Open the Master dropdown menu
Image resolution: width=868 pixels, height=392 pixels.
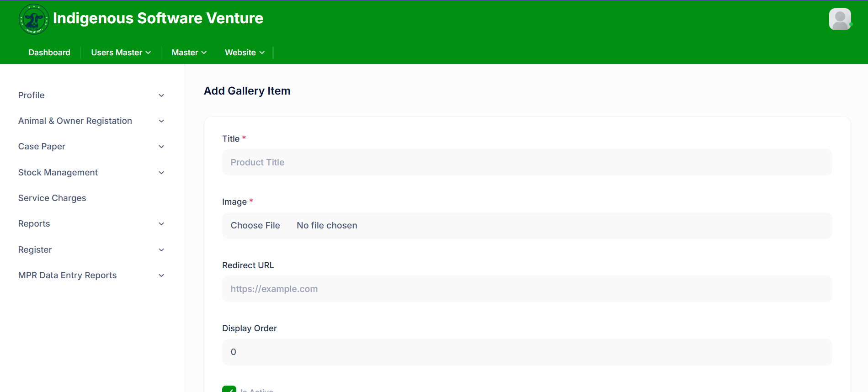(x=189, y=53)
